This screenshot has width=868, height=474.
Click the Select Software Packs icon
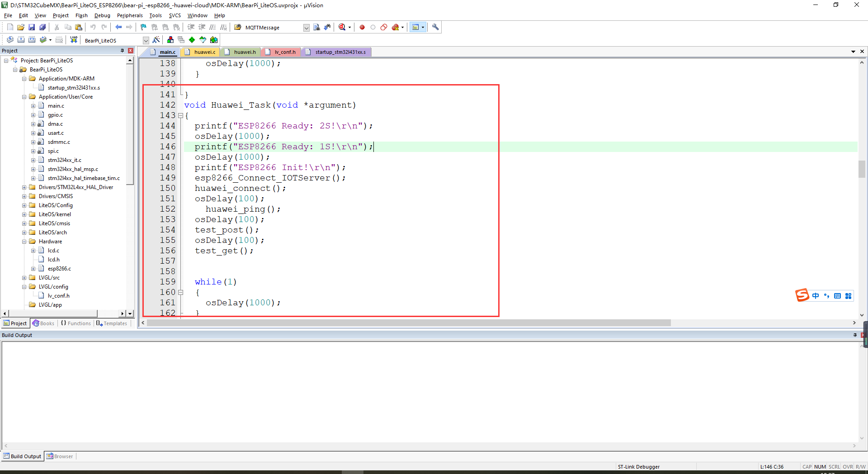203,40
